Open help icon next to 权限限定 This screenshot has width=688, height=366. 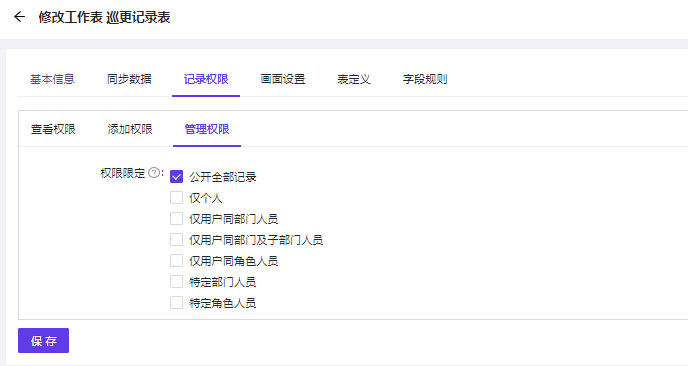tap(154, 173)
